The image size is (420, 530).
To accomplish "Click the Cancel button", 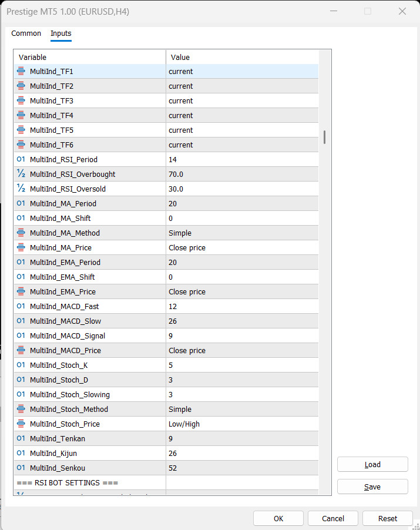I will [x=333, y=518].
